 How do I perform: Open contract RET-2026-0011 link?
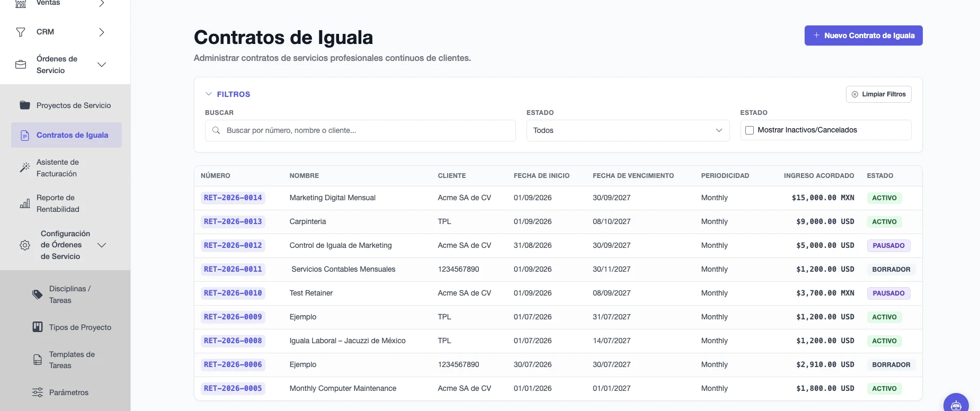(233, 270)
